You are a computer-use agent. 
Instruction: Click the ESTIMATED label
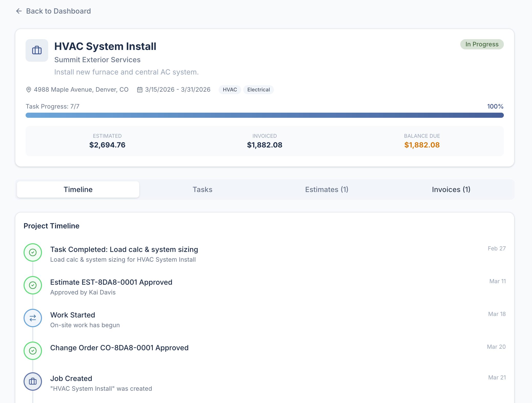coord(107,136)
